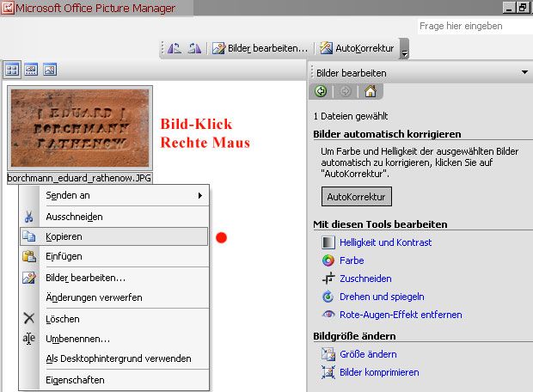Open the Zuschneiden crop tool link

point(365,279)
